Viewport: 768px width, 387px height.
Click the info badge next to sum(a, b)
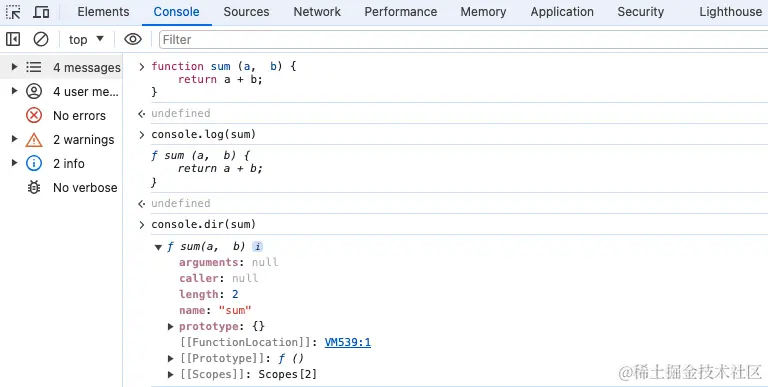click(258, 246)
